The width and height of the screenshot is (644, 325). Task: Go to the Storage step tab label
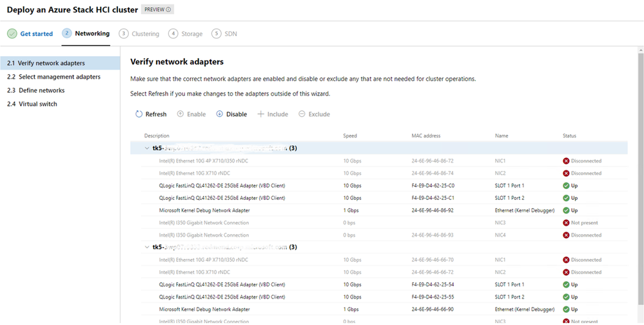[x=192, y=34]
